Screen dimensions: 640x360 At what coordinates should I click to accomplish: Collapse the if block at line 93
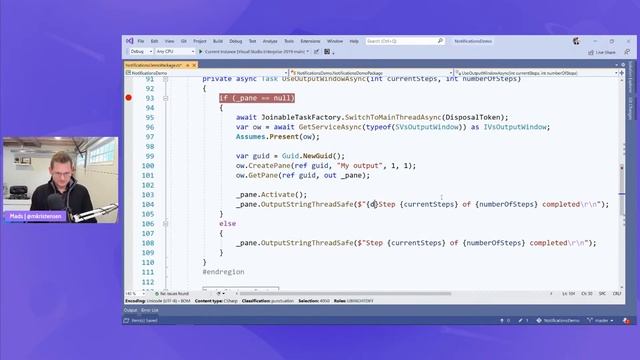click(165, 98)
